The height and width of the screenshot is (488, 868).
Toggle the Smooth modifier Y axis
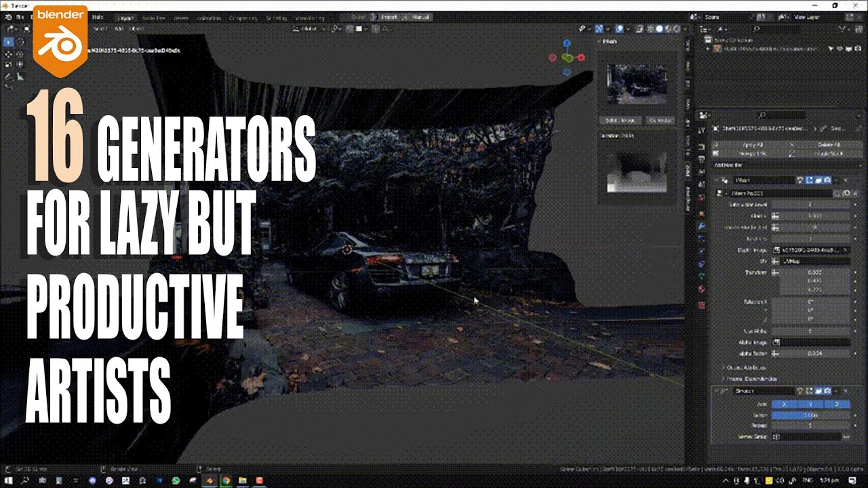point(811,404)
